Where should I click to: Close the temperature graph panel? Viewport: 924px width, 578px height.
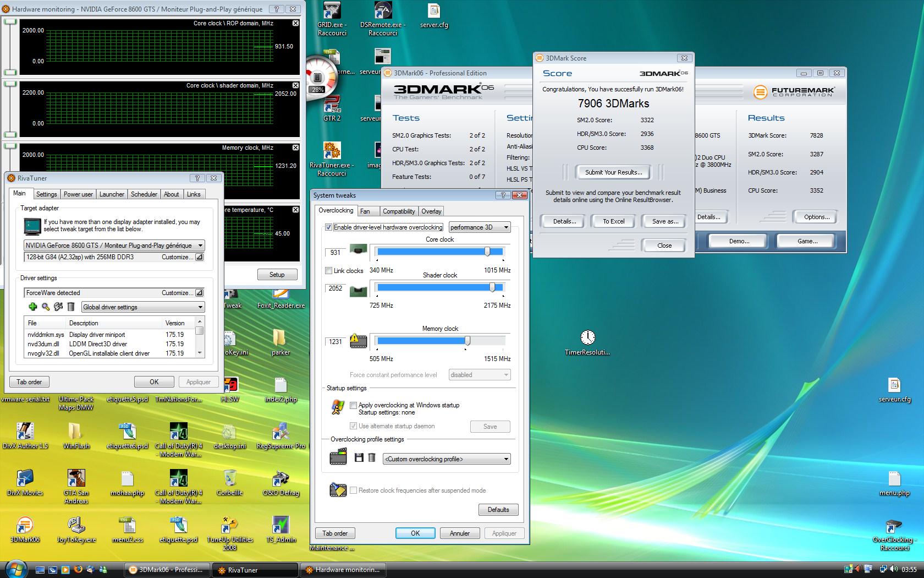point(295,210)
